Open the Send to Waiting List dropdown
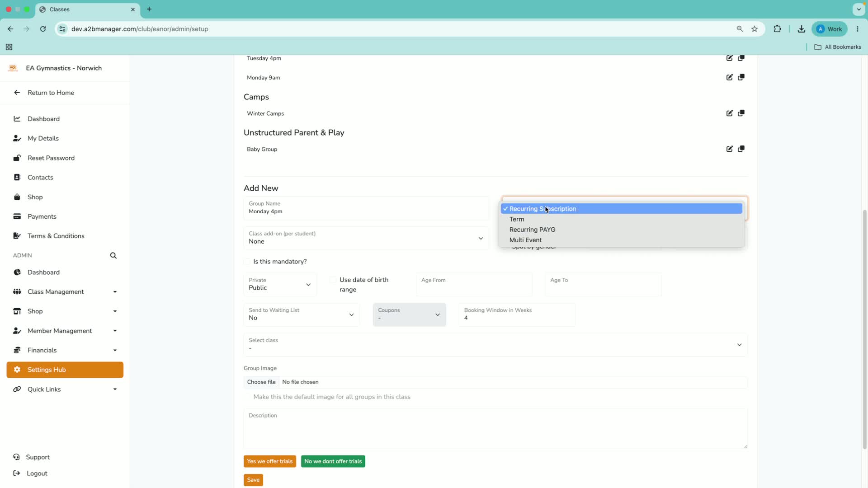868x488 pixels. tap(302, 314)
